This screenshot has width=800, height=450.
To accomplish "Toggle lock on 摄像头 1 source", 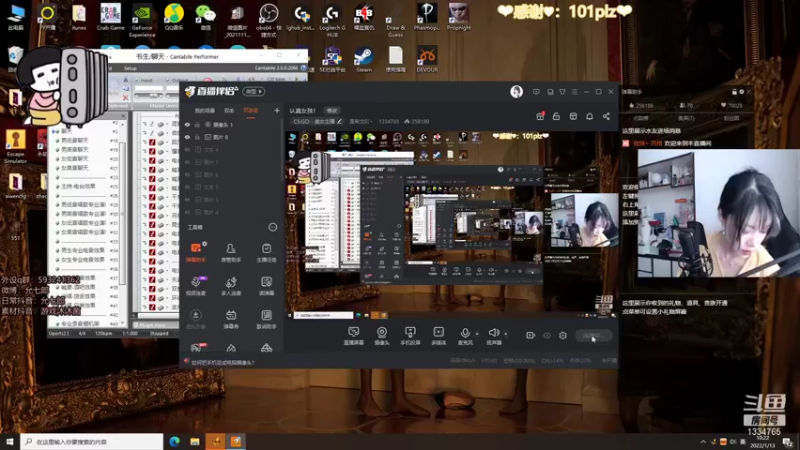I will (197, 124).
